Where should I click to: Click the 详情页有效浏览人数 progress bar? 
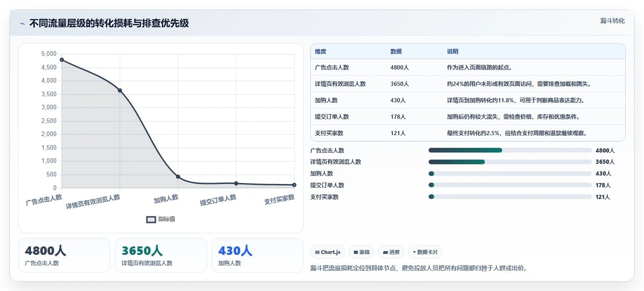click(x=510, y=162)
